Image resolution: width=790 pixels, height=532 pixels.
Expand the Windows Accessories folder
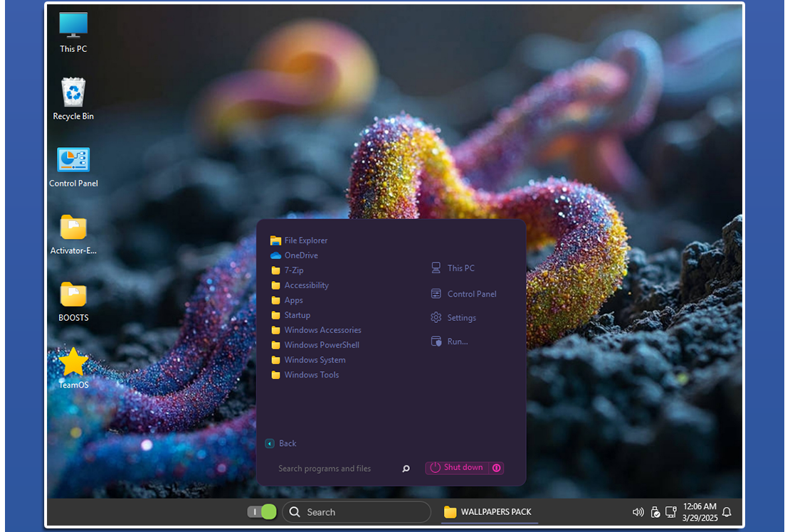[322, 330]
